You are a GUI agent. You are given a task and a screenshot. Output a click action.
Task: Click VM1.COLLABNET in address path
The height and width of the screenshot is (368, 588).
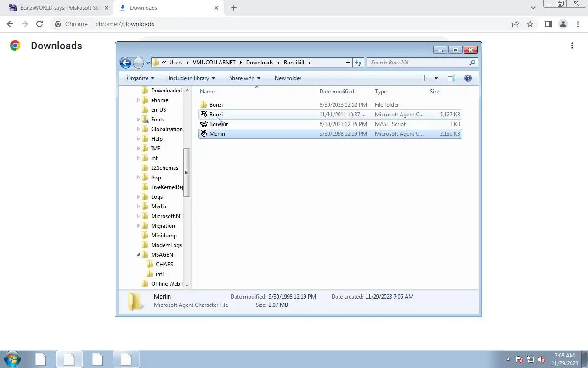(x=214, y=63)
